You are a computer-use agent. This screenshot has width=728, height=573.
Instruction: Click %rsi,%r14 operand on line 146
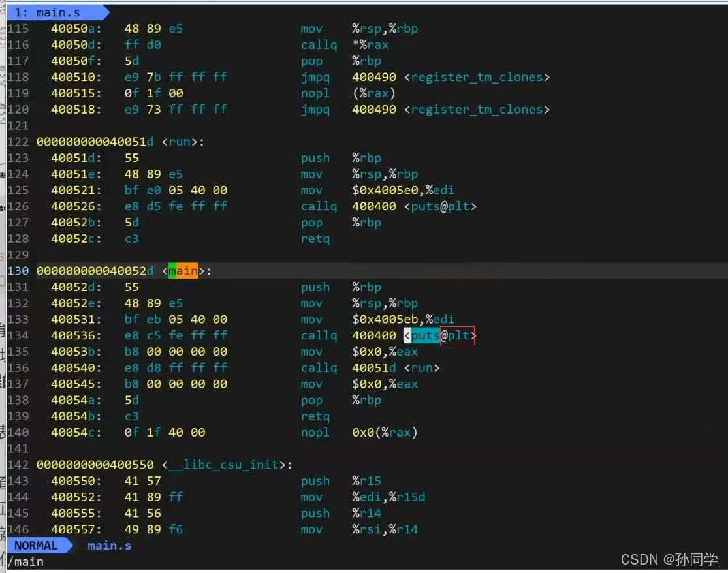point(385,529)
